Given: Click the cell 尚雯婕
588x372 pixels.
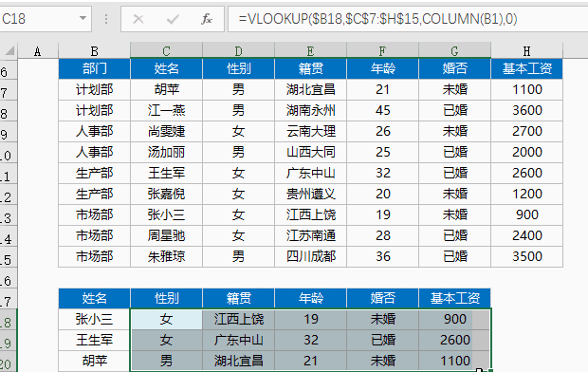Looking at the screenshot, I should click(x=166, y=131).
